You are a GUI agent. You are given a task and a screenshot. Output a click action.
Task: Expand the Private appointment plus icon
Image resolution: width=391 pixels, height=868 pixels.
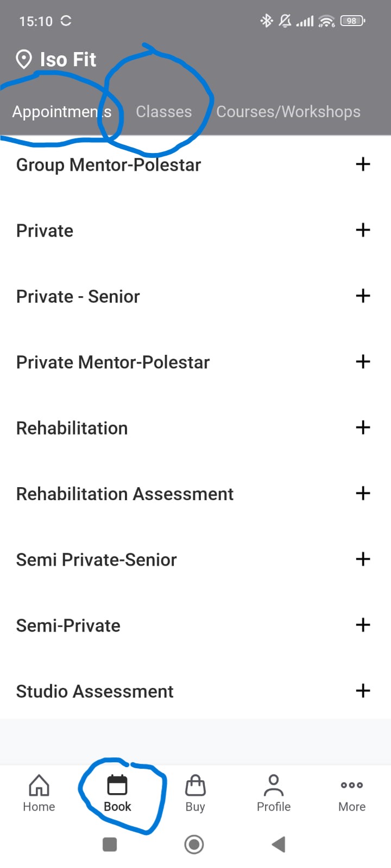pos(363,230)
